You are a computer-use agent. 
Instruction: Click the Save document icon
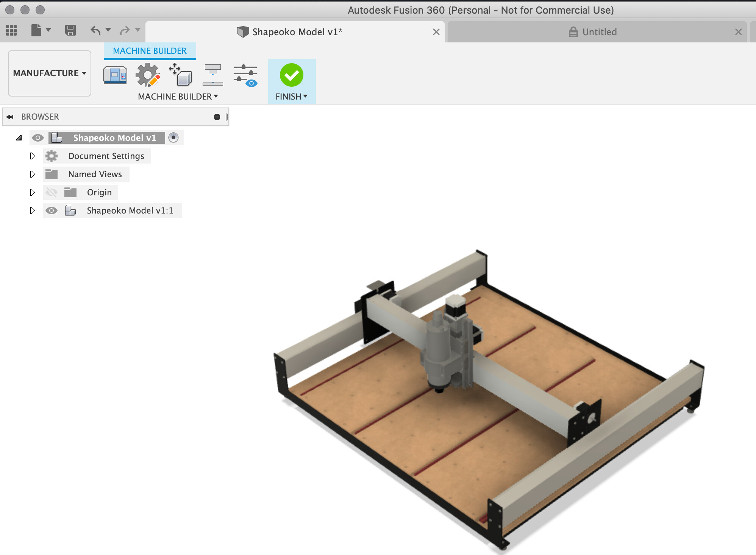[x=70, y=31]
